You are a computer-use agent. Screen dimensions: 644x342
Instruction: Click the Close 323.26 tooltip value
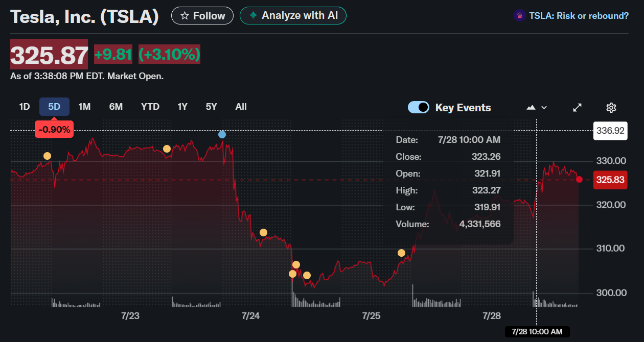[x=486, y=157]
